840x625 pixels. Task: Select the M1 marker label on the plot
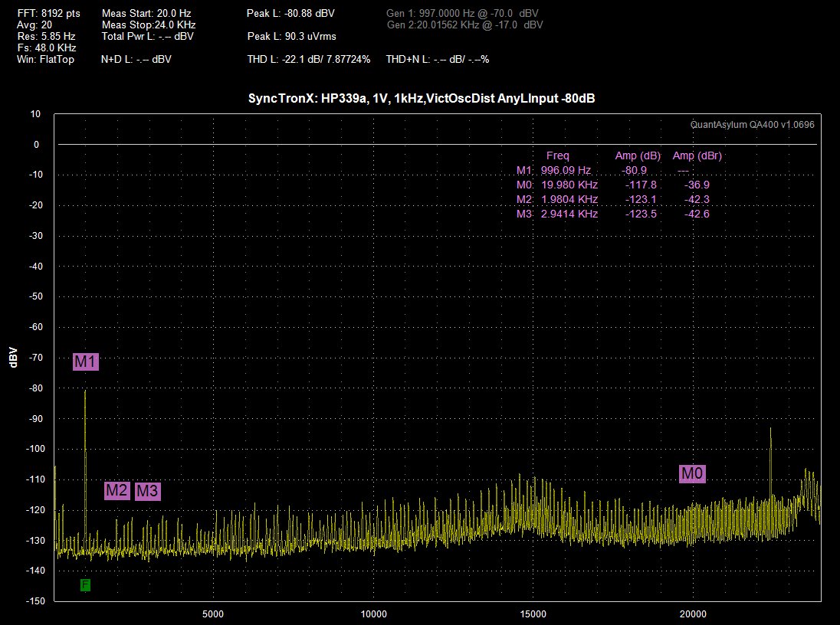coord(86,362)
